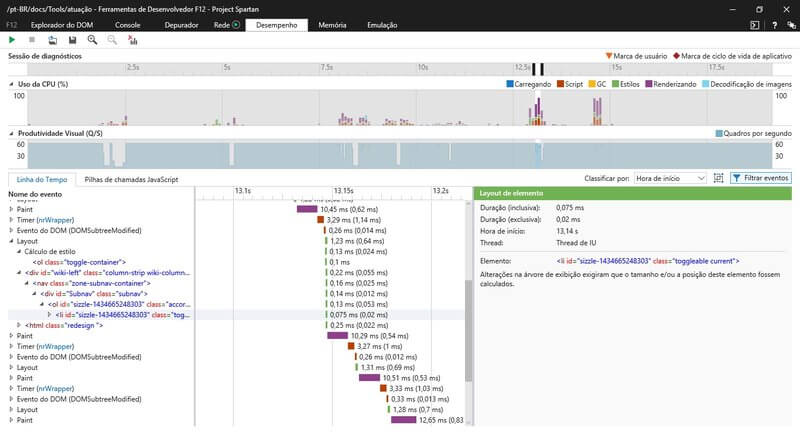Click the Hora de início value 13,14 s
The height and width of the screenshot is (432, 800).
(567, 232)
